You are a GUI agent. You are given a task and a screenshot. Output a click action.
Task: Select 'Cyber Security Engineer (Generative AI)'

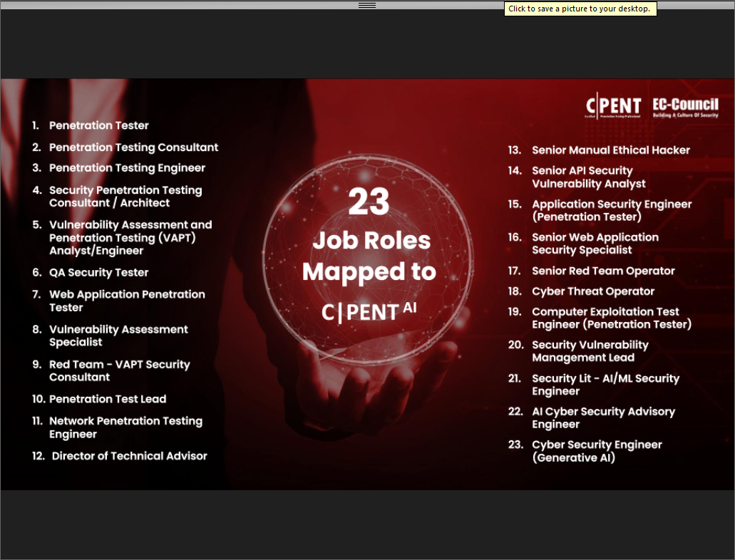(597, 451)
